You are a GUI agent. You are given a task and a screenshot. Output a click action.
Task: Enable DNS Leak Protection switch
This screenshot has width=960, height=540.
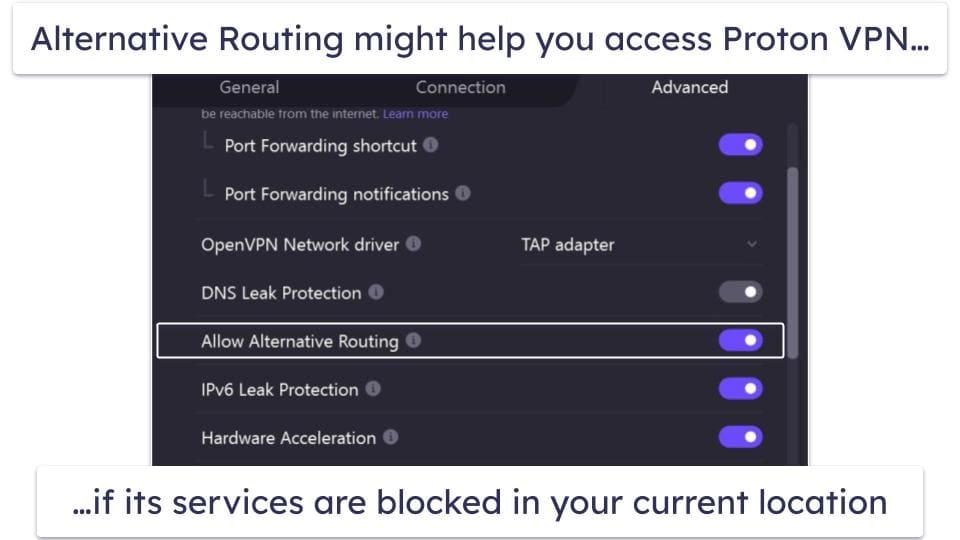coord(740,292)
